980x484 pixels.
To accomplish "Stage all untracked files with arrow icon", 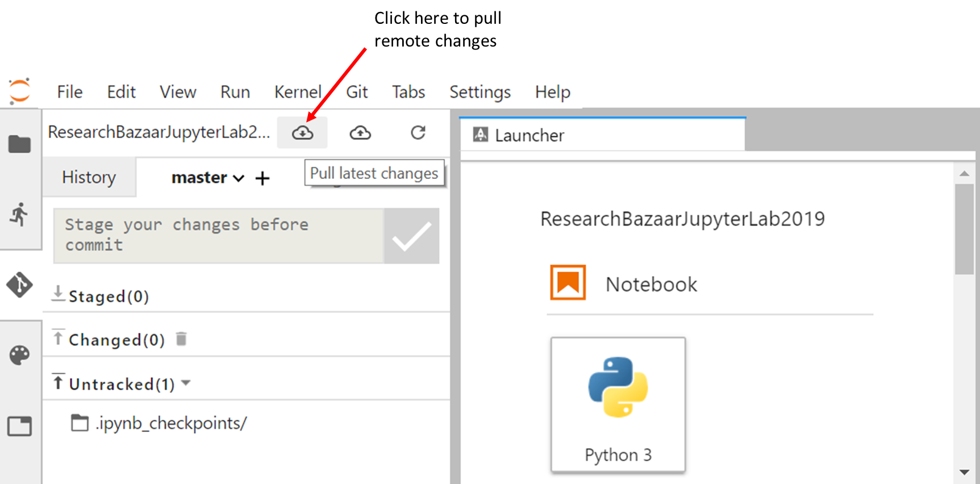I will [x=58, y=381].
